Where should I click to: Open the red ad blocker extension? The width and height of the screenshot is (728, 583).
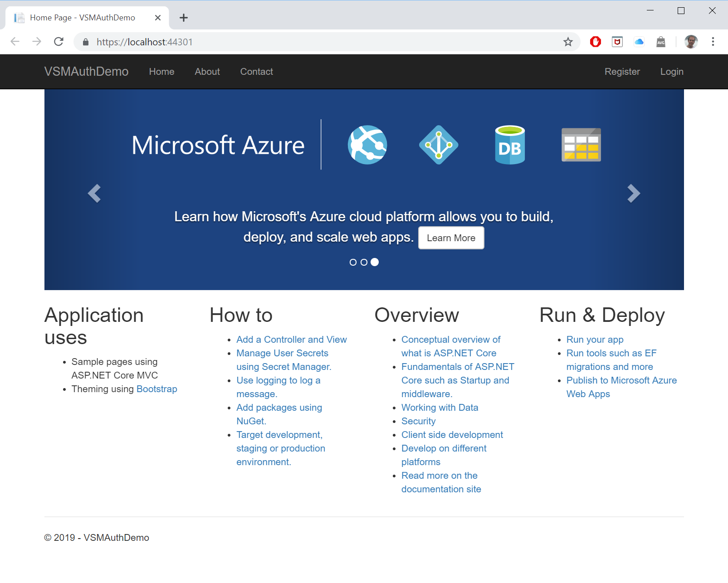(595, 42)
